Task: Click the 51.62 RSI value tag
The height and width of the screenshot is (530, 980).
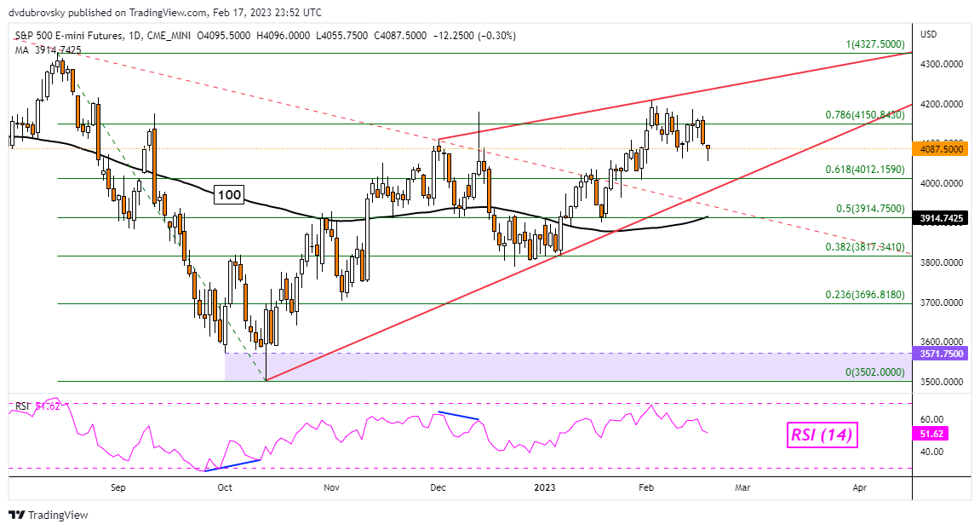Action: pos(931,434)
